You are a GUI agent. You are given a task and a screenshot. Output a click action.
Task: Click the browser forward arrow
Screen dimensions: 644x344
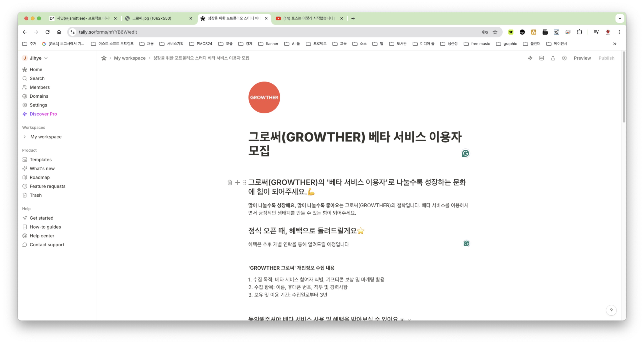pyautogui.click(x=36, y=32)
